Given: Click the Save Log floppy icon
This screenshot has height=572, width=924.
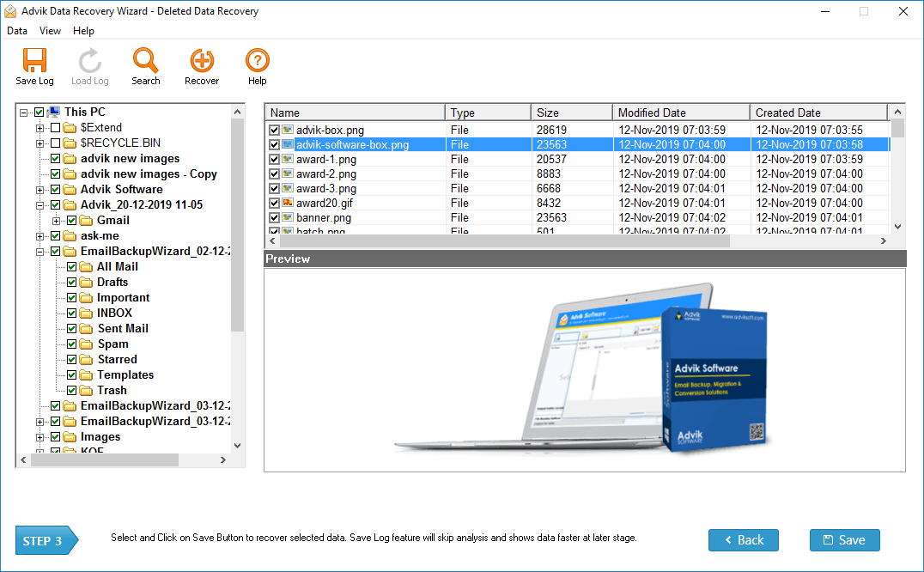Looking at the screenshot, I should (34, 60).
